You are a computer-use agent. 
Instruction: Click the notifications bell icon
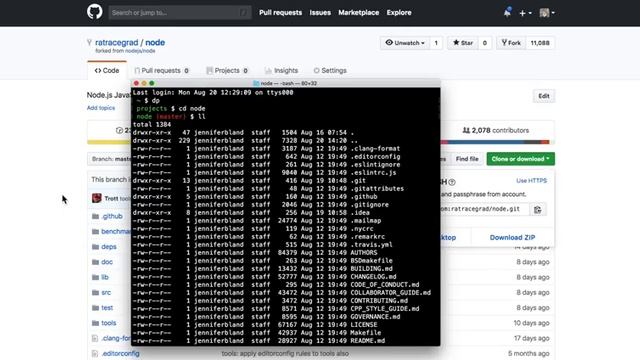(x=507, y=12)
